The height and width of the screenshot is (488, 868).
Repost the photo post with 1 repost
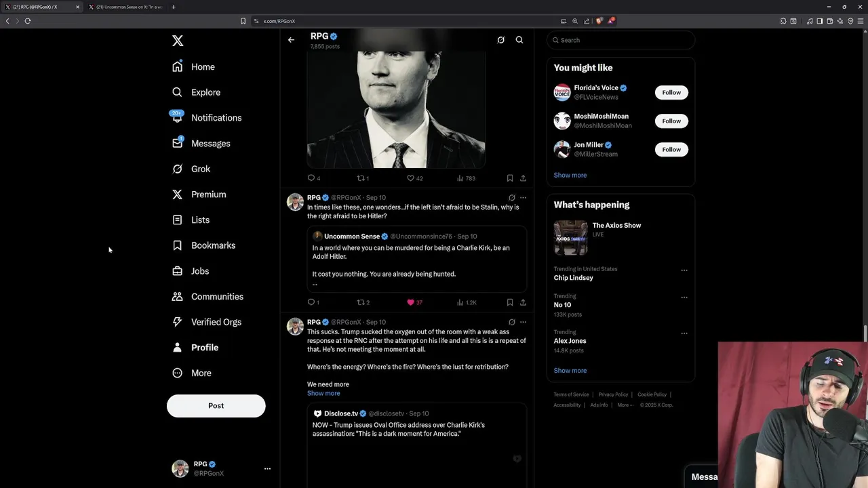pos(363,178)
